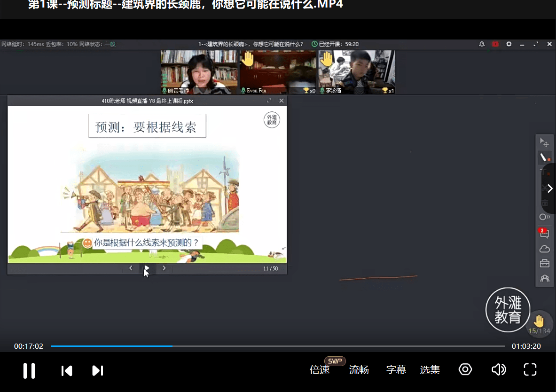Screen dimensions: 556x392
Task: Click slide title 预测：要根据线索
Action: point(147,126)
